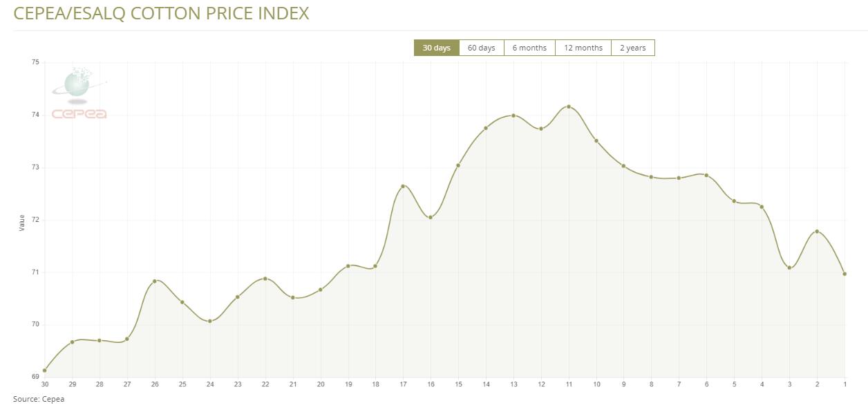Select the 30 days range tab
The width and height of the screenshot is (868, 410).
[x=436, y=48]
